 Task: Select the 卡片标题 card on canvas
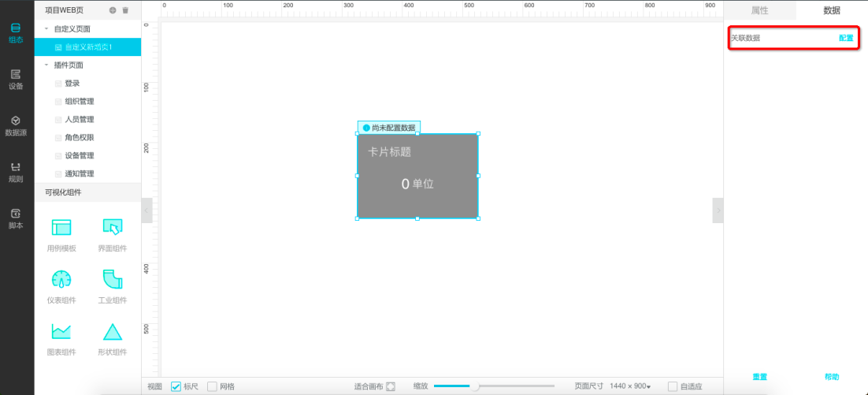[417, 176]
